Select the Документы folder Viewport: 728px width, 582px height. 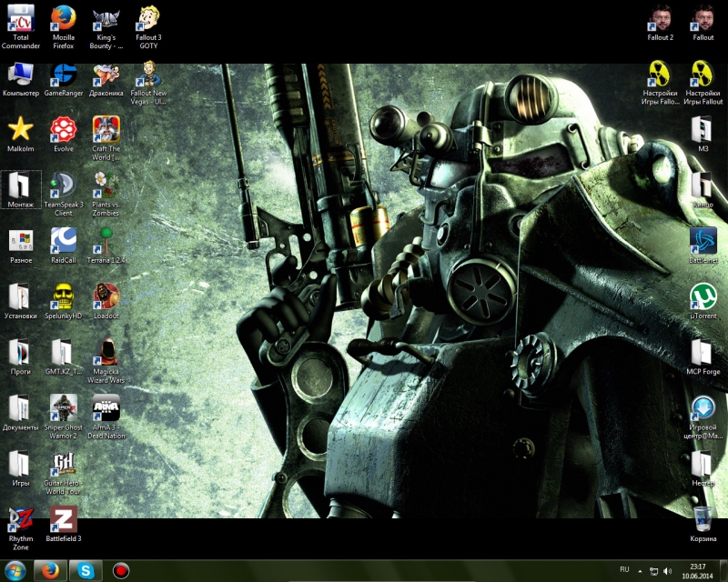click(20, 413)
